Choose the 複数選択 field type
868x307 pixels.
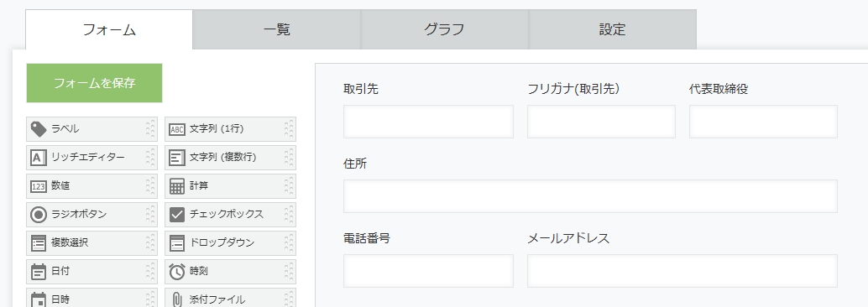(92, 243)
